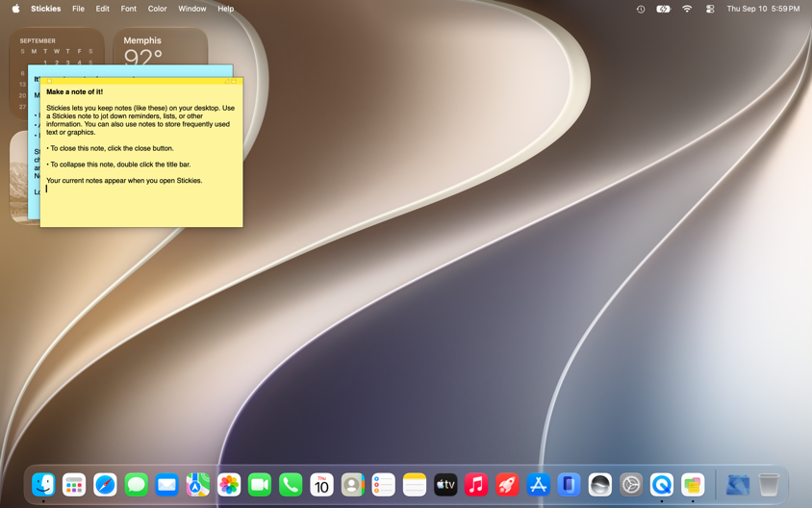Open Contacts from the Dock
Image resolution: width=812 pixels, height=508 pixels.
[x=353, y=485]
